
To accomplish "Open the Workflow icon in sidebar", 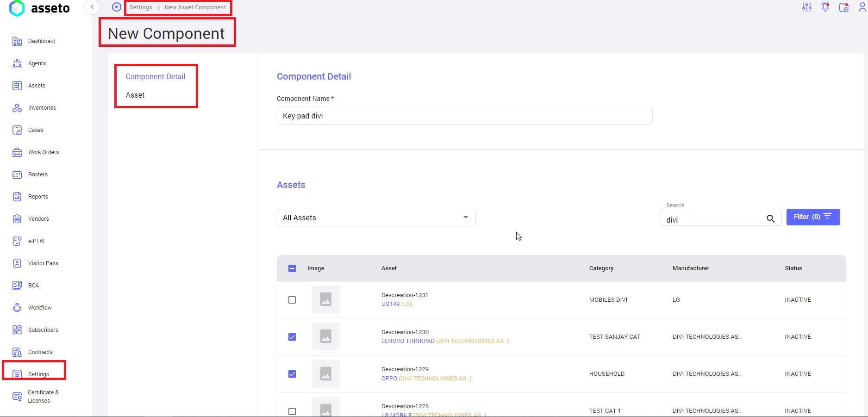I will tap(17, 308).
